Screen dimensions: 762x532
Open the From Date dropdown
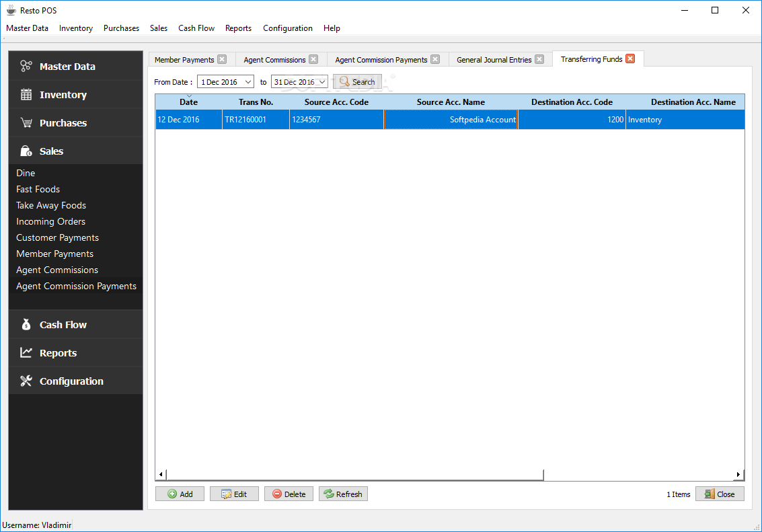click(248, 81)
